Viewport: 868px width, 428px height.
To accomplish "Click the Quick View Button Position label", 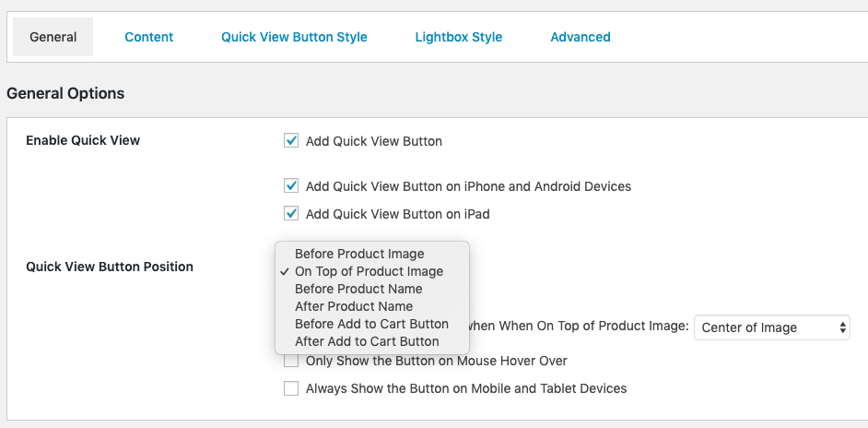I will [x=110, y=267].
